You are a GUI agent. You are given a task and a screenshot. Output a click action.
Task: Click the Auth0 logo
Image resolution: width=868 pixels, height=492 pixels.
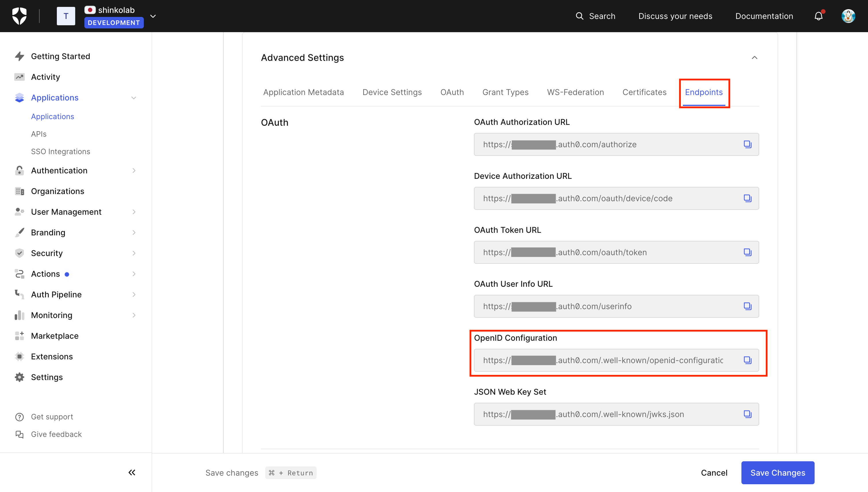pos(19,16)
